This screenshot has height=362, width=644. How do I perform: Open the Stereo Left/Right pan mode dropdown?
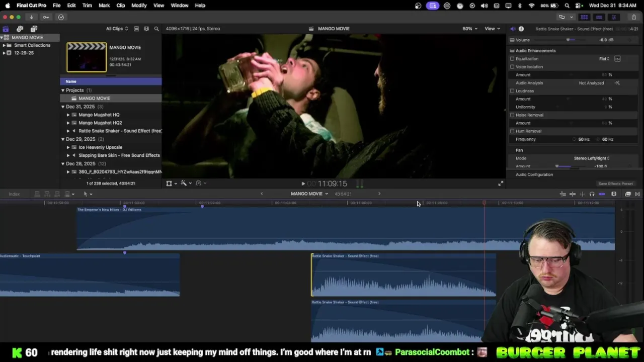pos(592,158)
